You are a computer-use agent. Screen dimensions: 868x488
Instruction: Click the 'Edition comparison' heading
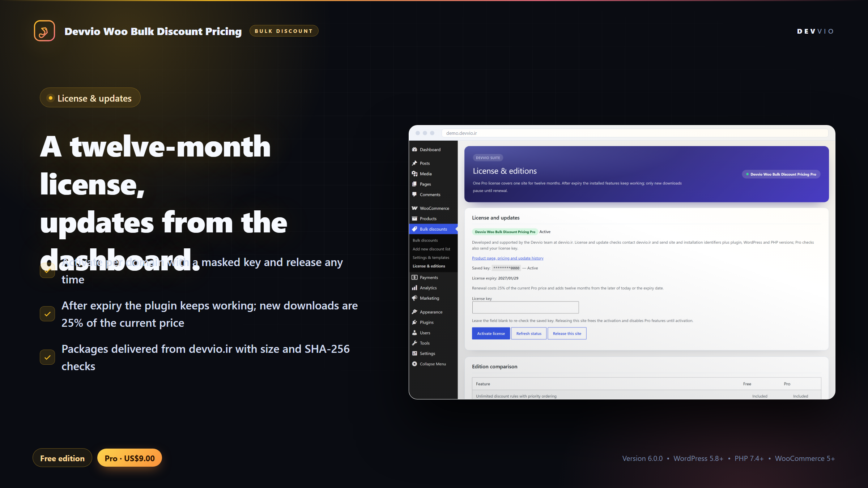495,367
